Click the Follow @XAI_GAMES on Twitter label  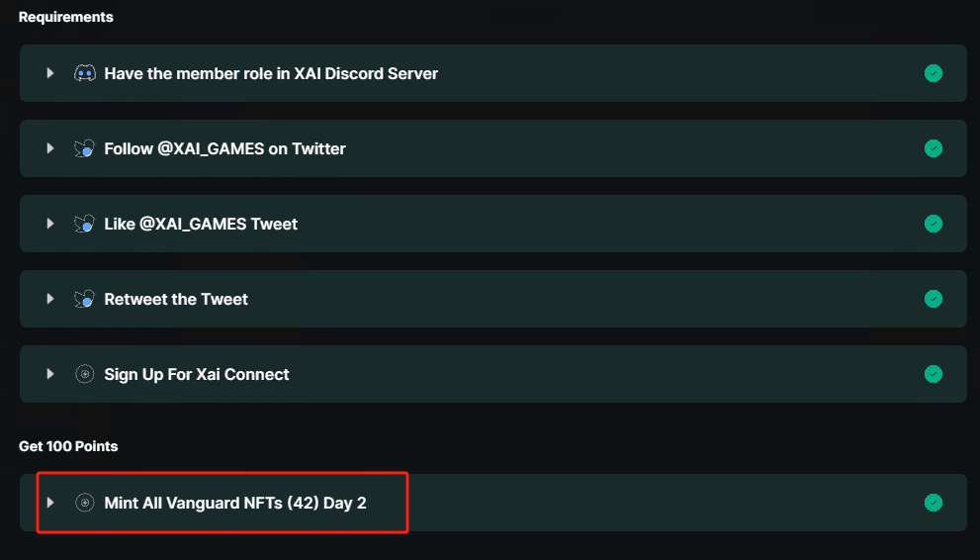click(x=224, y=148)
